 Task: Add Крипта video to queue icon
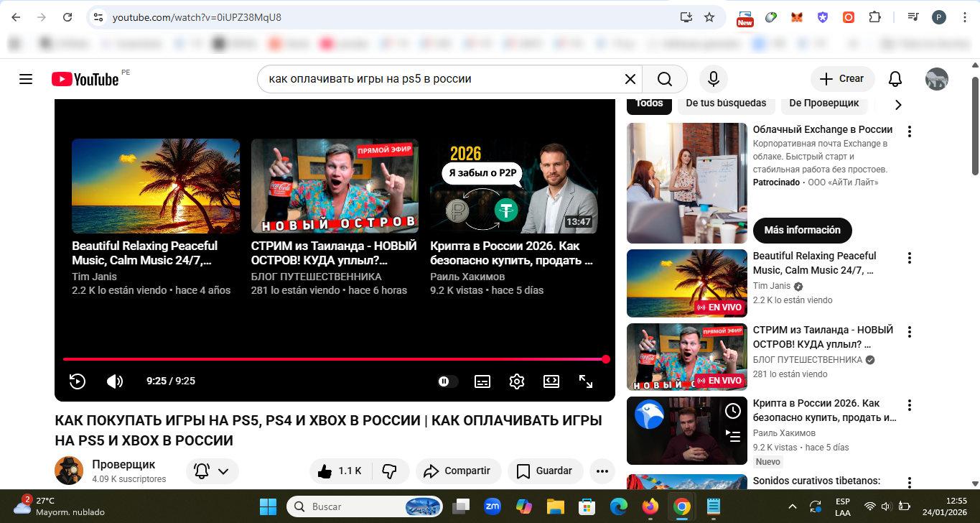(732, 435)
